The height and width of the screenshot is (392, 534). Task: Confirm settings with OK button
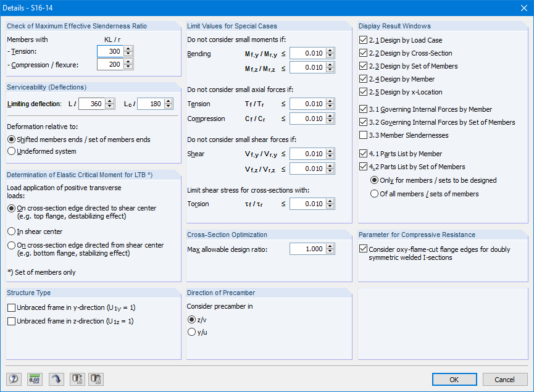click(454, 379)
